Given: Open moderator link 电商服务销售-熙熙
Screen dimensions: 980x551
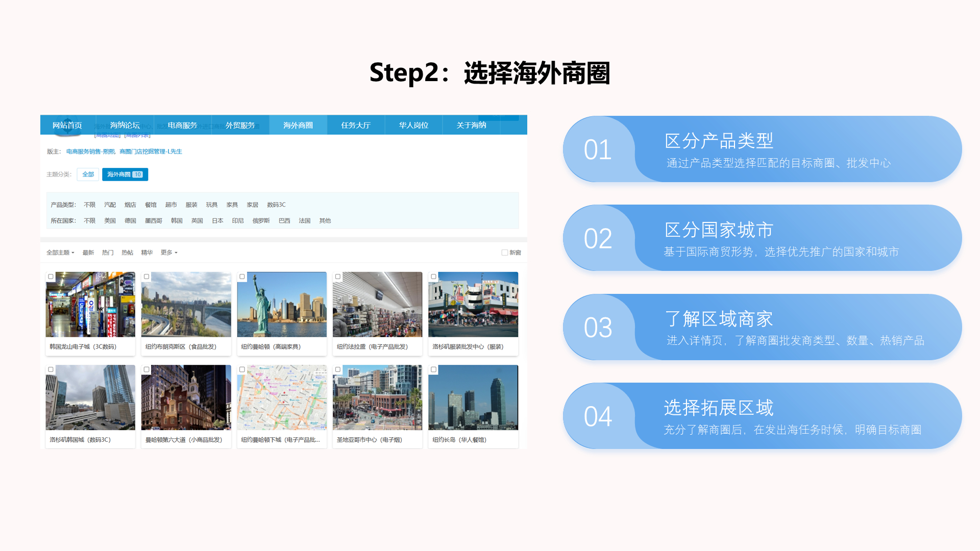Looking at the screenshot, I should (x=90, y=152).
